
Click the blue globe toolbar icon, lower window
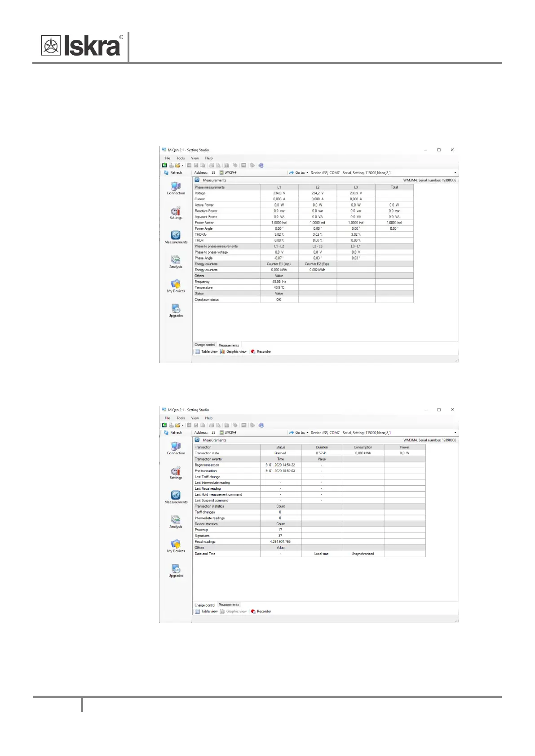[x=261, y=425]
